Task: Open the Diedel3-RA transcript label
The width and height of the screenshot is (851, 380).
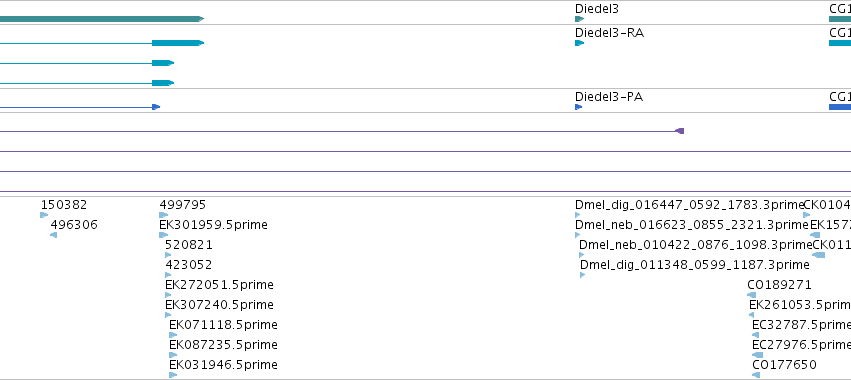Action: pyautogui.click(x=609, y=33)
